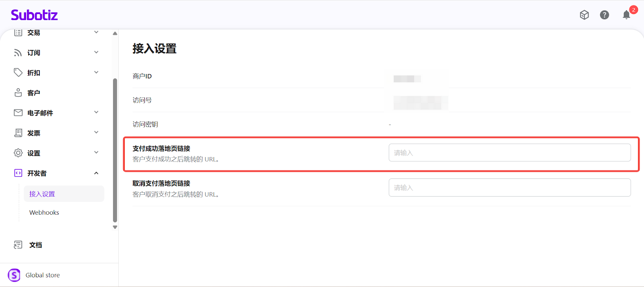Expand the 订阅 menu chevron

[96, 52]
